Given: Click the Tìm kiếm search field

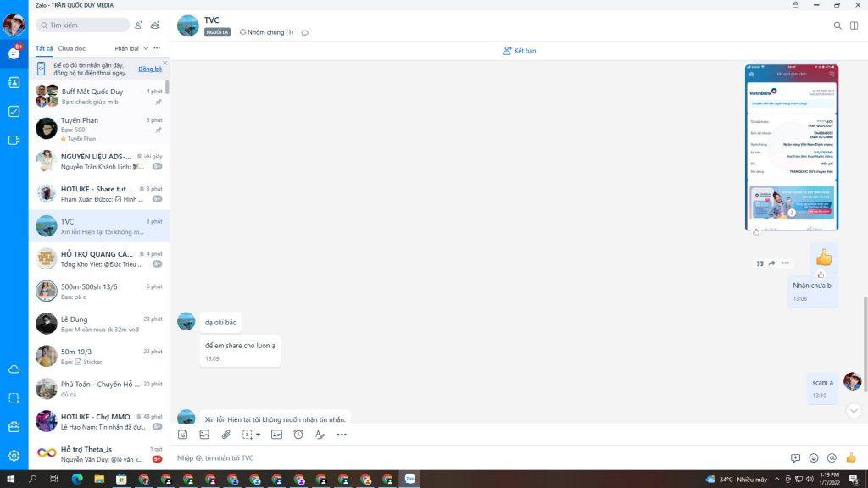Looking at the screenshot, I should 83,25.
